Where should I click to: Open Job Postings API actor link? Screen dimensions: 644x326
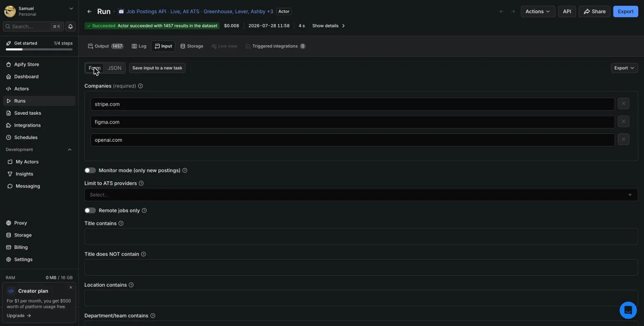[196, 12]
